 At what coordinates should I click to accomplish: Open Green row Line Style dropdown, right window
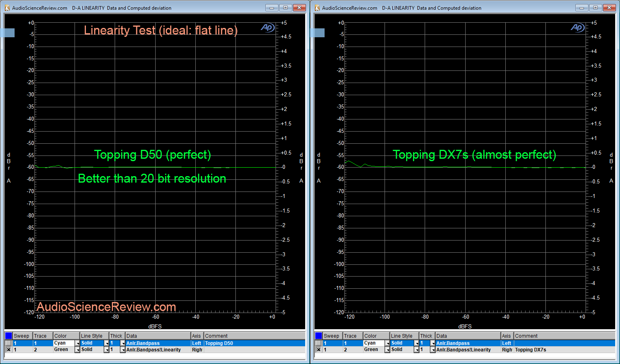(x=417, y=350)
